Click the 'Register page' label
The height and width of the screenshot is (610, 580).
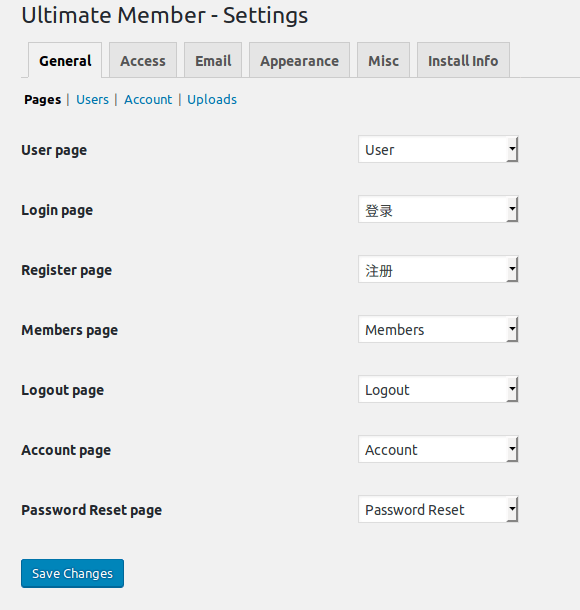(67, 270)
